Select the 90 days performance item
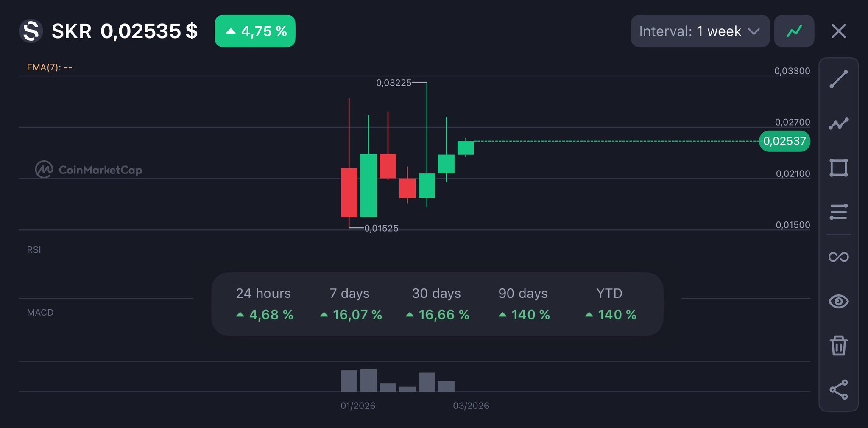This screenshot has width=868, height=428. (x=523, y=304)
